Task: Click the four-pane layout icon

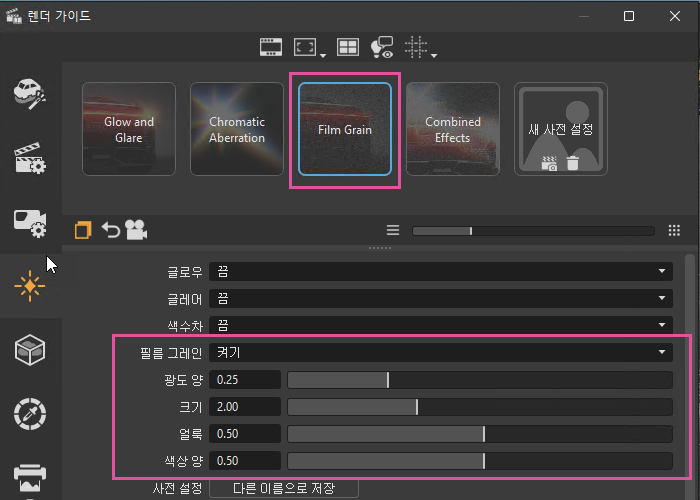Action: coord(348,47)
